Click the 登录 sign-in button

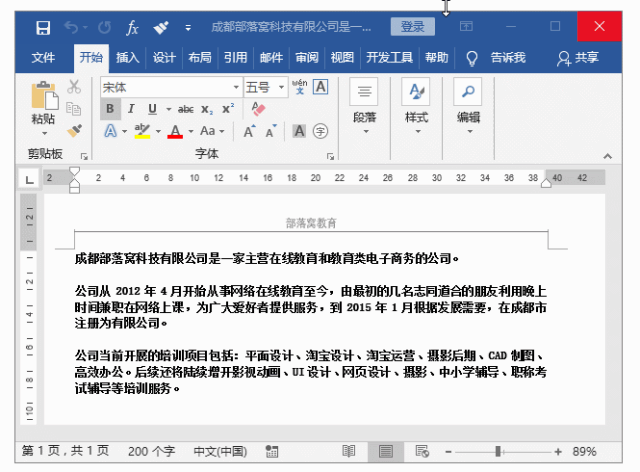412,27
